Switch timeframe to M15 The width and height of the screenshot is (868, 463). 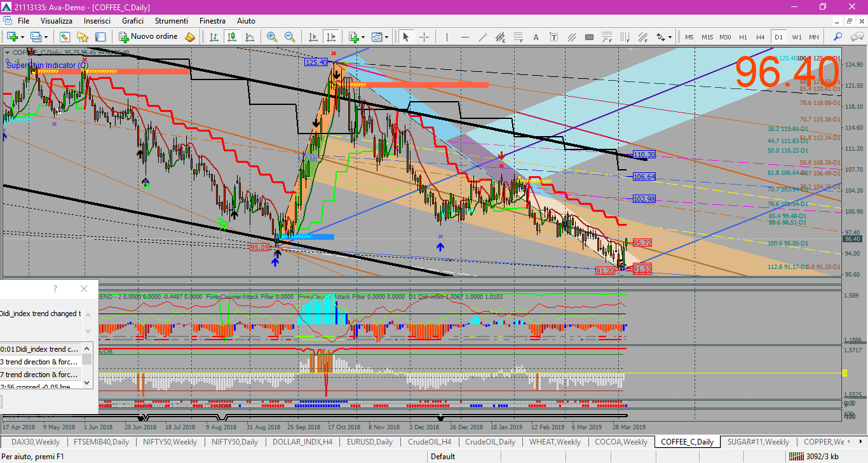pos(707,37)
